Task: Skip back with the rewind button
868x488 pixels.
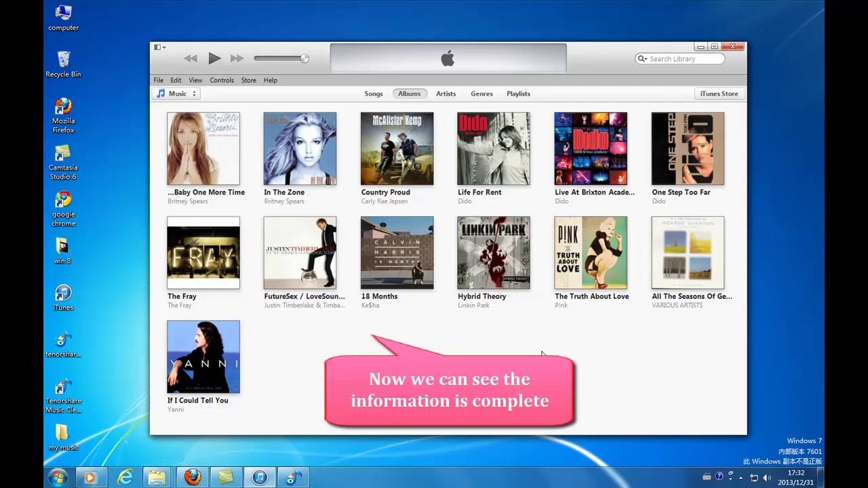Action: pyautogui.click(x=191, y=59)
